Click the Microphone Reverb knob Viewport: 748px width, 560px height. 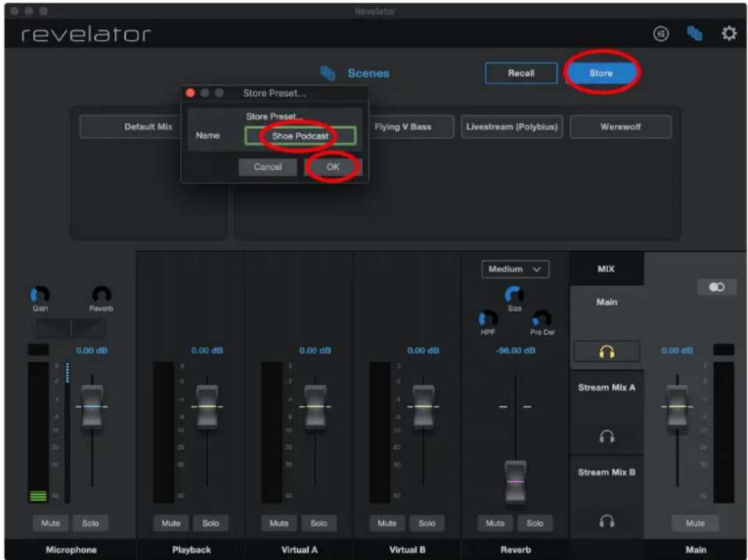(101, 294)
